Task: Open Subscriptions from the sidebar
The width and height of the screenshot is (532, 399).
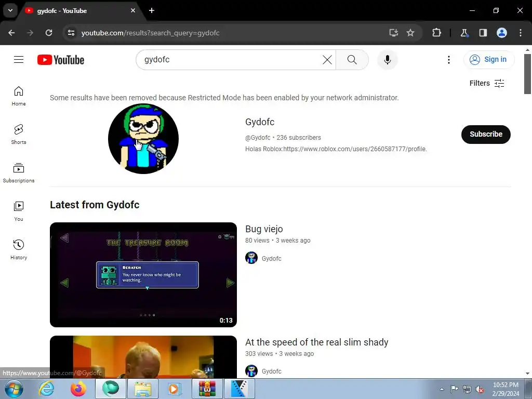Action: 19,173
